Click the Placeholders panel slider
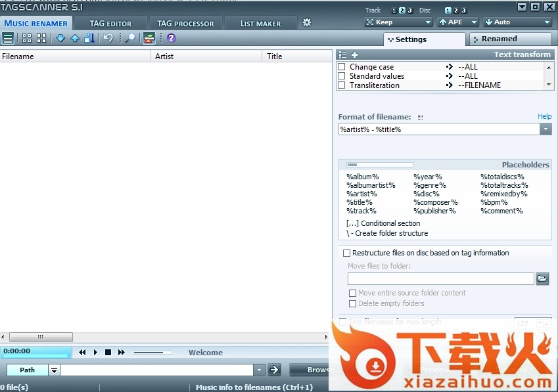 [x=380, y=165]
